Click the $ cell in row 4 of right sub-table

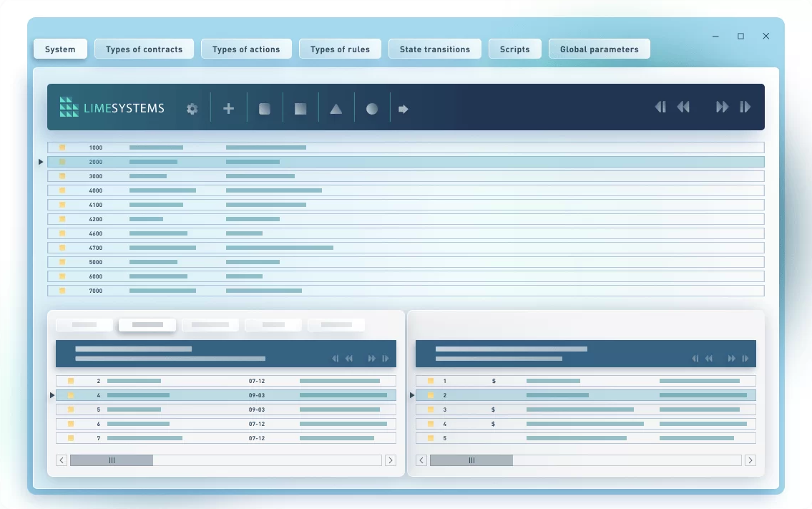(493, 424)
